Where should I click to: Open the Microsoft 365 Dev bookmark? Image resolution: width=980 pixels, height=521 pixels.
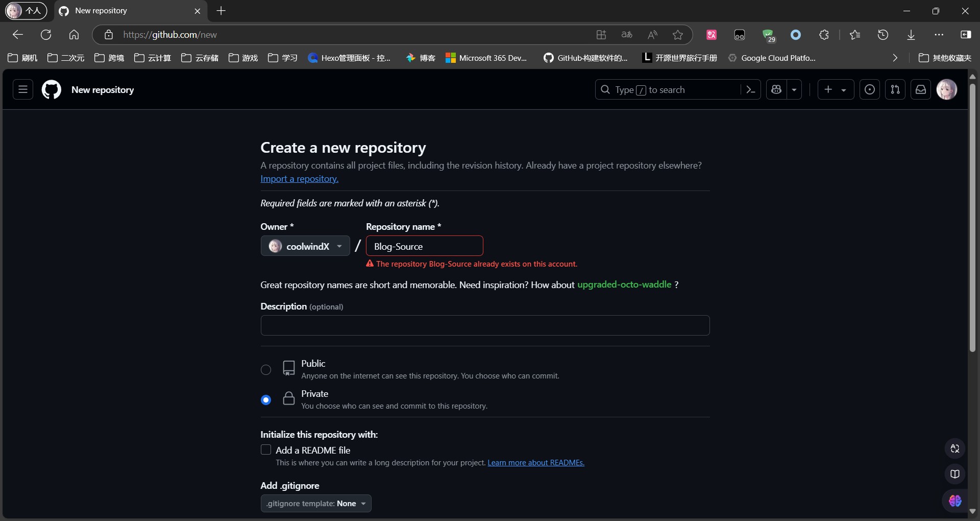(486, 58)
